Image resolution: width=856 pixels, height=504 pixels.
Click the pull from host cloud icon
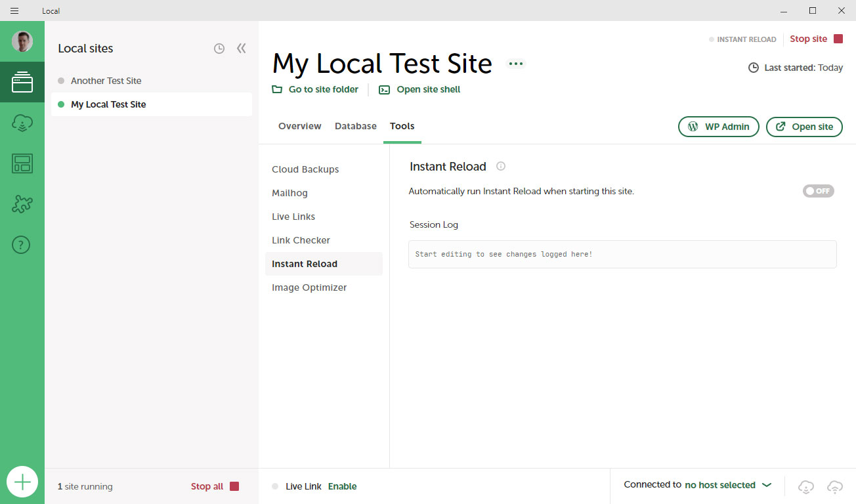[x=806, y=486]
